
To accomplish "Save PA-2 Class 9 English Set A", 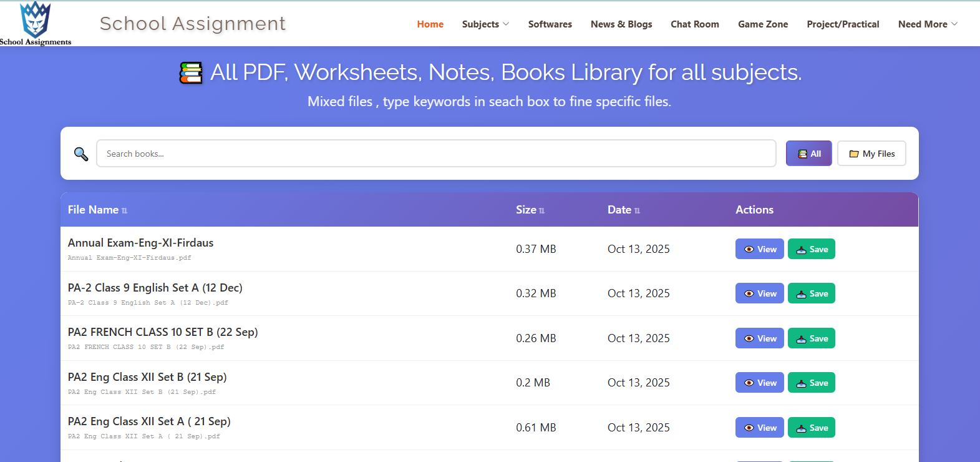I will [x=812, y=293].
